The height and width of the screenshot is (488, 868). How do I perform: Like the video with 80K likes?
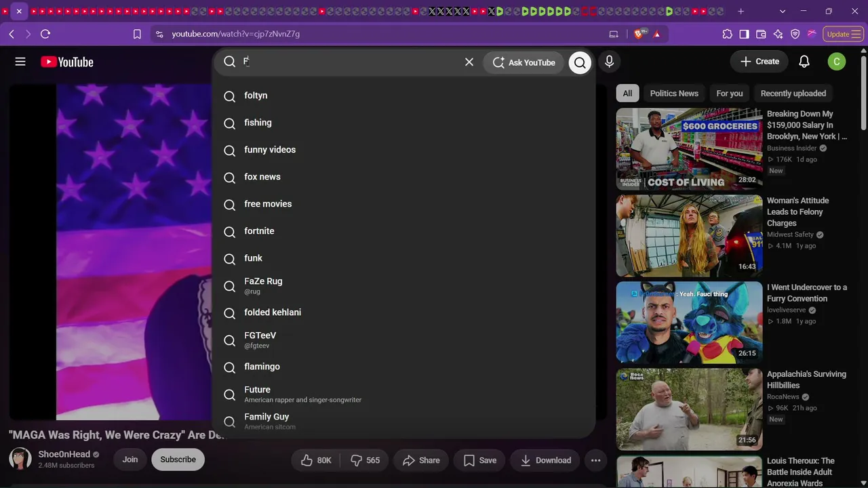(315, 460)
